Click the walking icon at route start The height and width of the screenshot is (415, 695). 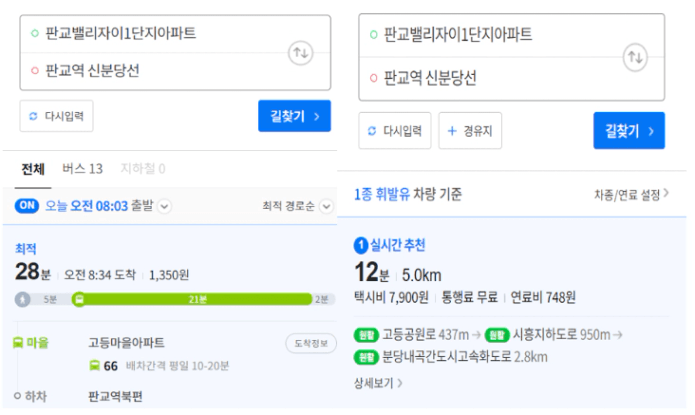[x=23, y=299]
